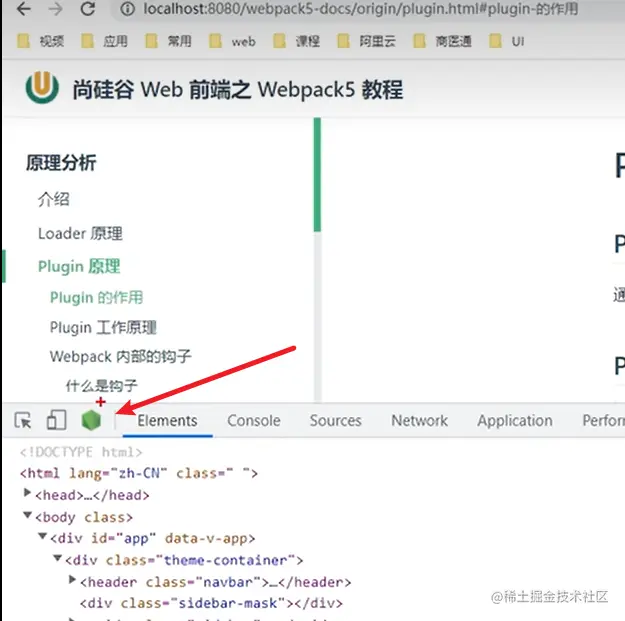Expand the header navbar node triangle

(72, 579)
